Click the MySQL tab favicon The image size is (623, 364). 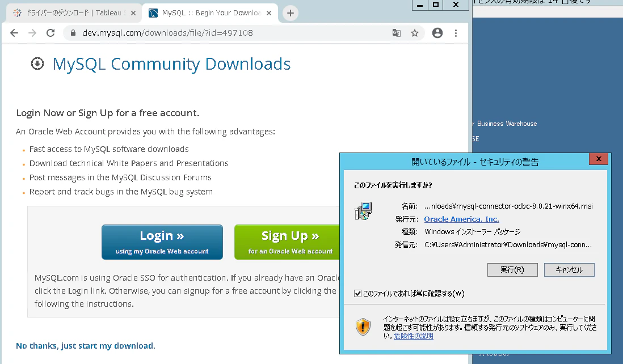click(x=153, y=13)
